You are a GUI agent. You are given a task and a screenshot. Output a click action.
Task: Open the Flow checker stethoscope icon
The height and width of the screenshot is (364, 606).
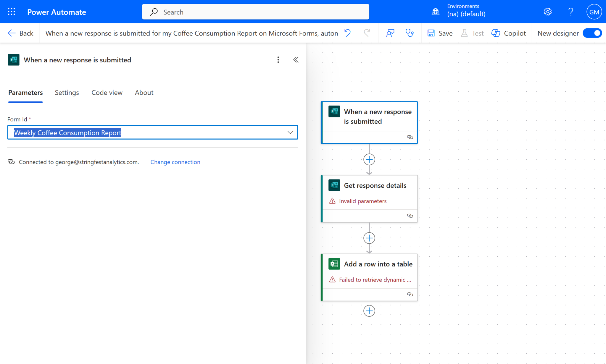[410, 33]
